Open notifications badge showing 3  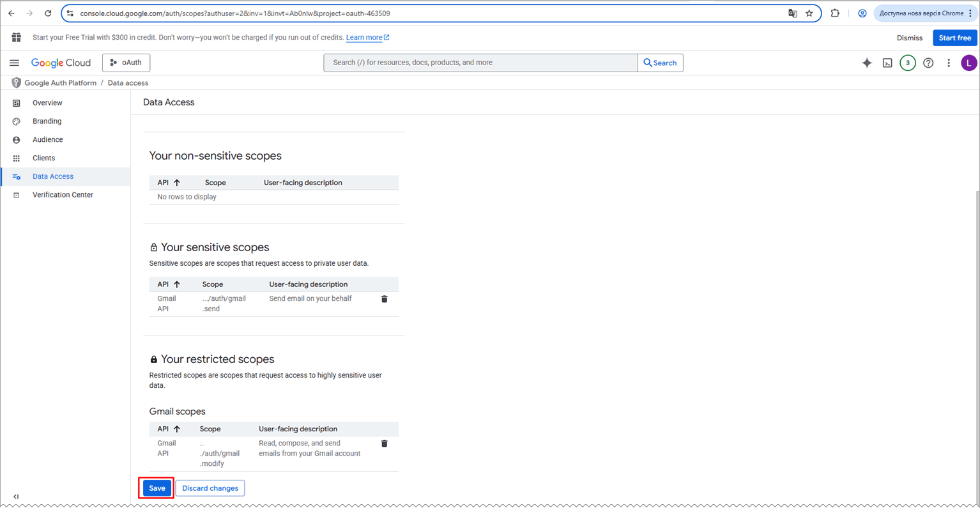click(x=908, y=63)
